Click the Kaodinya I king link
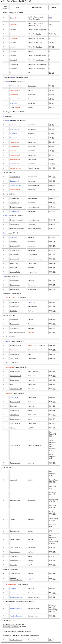62x644 pixels. (x=13, y=24)
